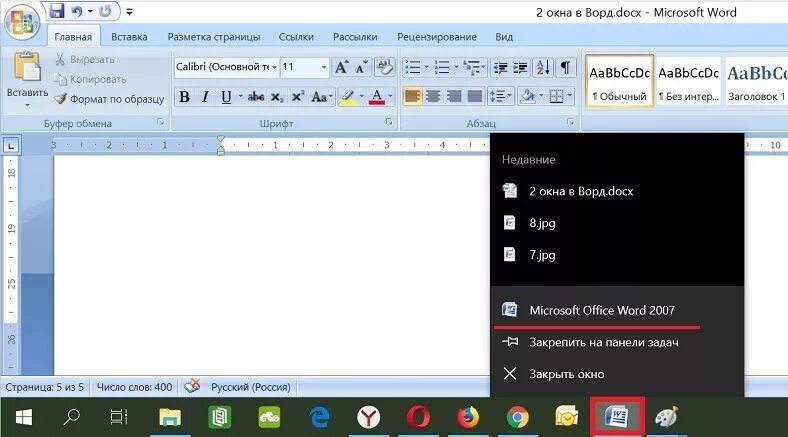Screen dimensions: 788x437
Task: Decrease font size with the small A
Action: tap(362, 67)
